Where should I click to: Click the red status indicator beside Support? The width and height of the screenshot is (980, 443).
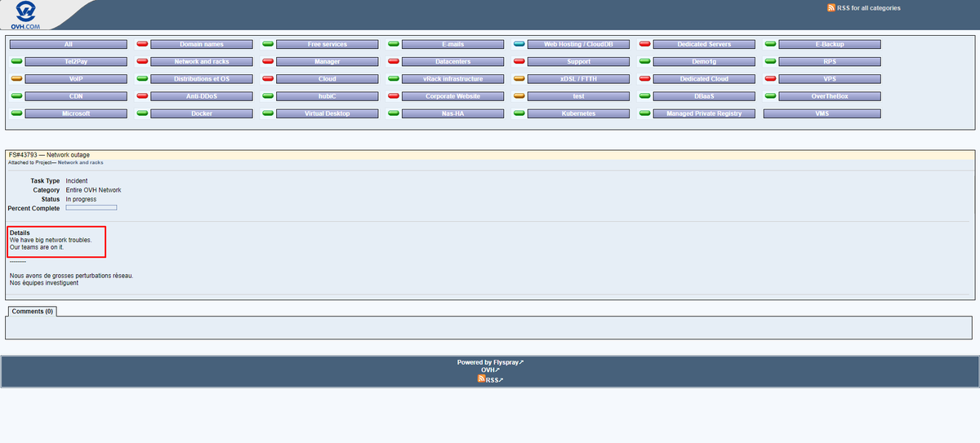point(519,61)
